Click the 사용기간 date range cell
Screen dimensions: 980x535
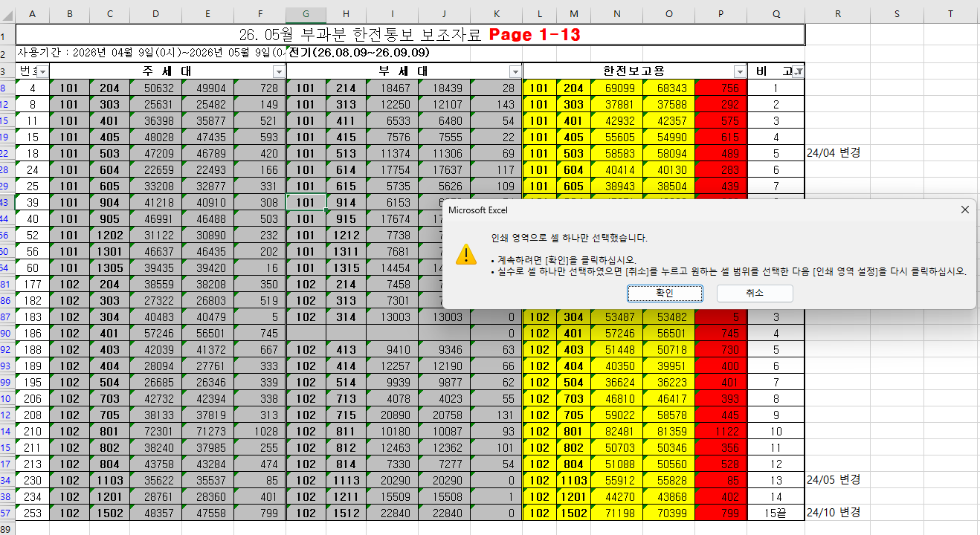point(151,53)
